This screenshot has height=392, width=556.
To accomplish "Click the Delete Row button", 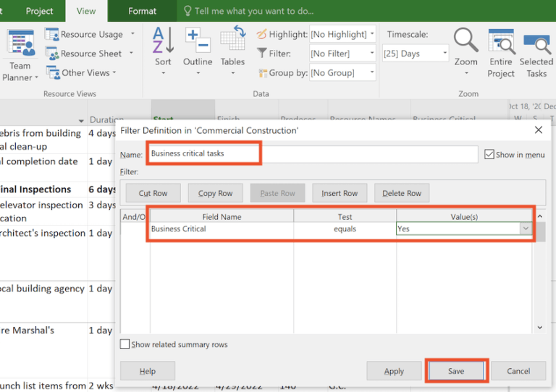I will coord(402,193).
